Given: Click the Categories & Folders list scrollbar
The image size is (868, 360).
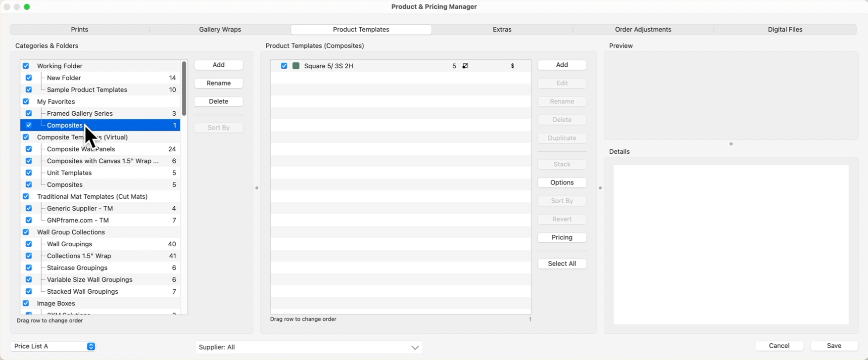Looking at the screenshot, I should (184, 89).
